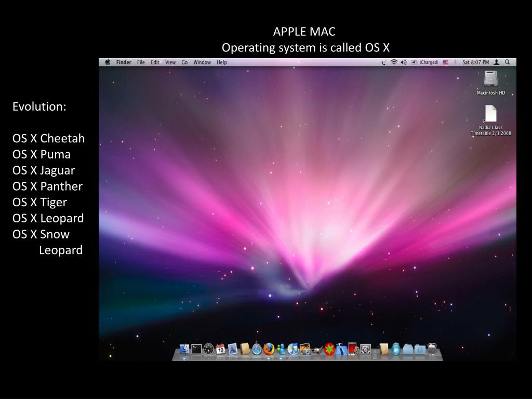Launch Terminal from the dock
Image resolution: width=532 pixels, height=399 pixels.
(x=196, y=349)
